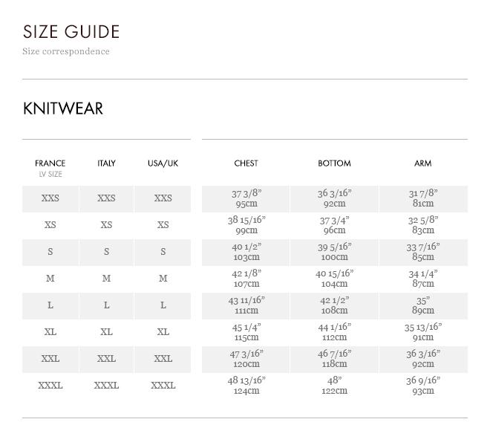This screenshot has height=448, width=490.
Task: Select the XXS cell in France column
Action: pos(50,198)
